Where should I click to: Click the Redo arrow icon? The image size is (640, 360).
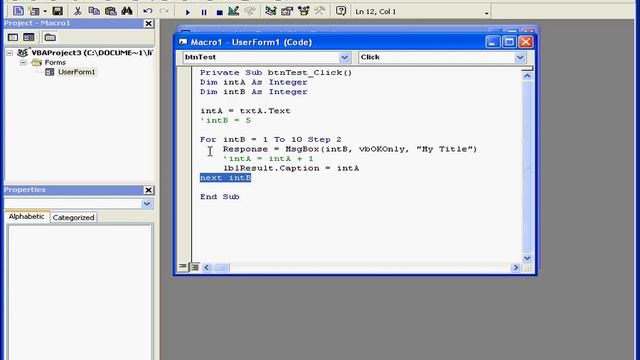[164, 11]
